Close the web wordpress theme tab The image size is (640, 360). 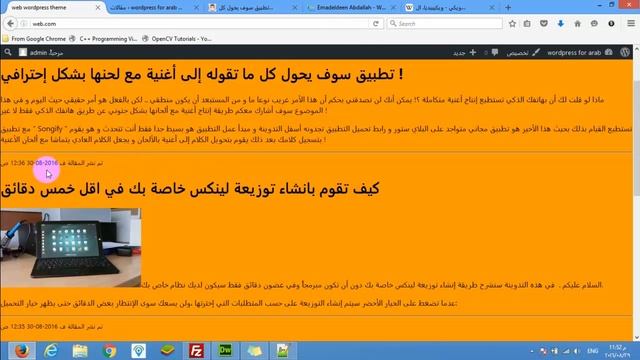click(98, 7)
